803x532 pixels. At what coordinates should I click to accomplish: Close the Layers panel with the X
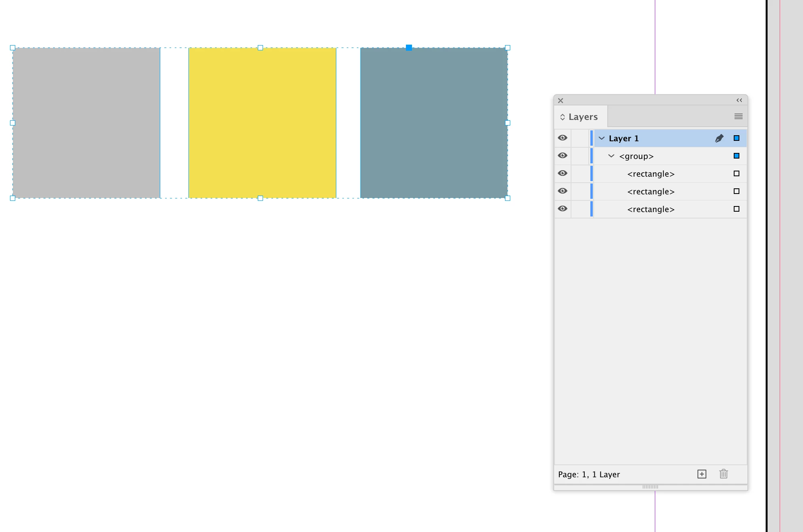click(561, 101)
